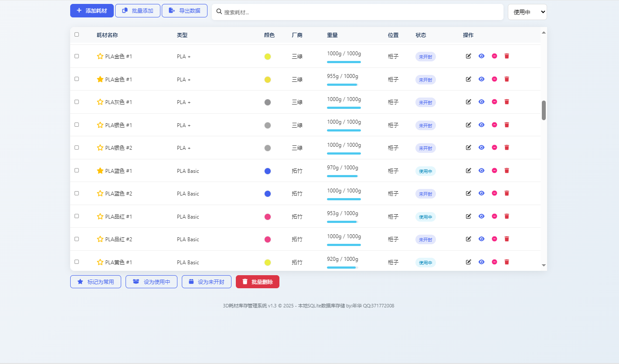Screen dimensions: 619x364
Task: Click the edit icon for PLA灰色 #1
Action: (469, 102)
